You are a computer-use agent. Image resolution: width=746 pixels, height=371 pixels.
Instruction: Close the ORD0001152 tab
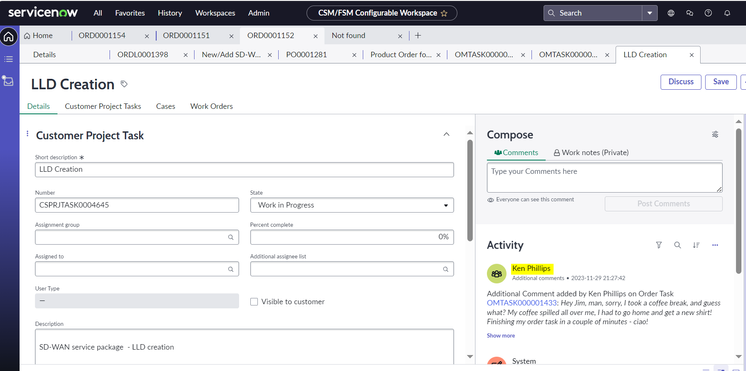click(x=315, y=36)
